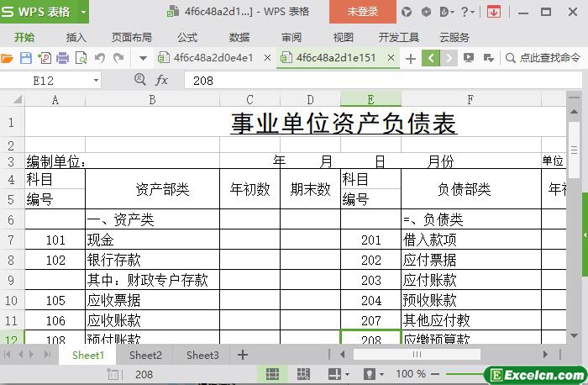Close the 4f6c48a2d1e151 document tab

[391, 58]
